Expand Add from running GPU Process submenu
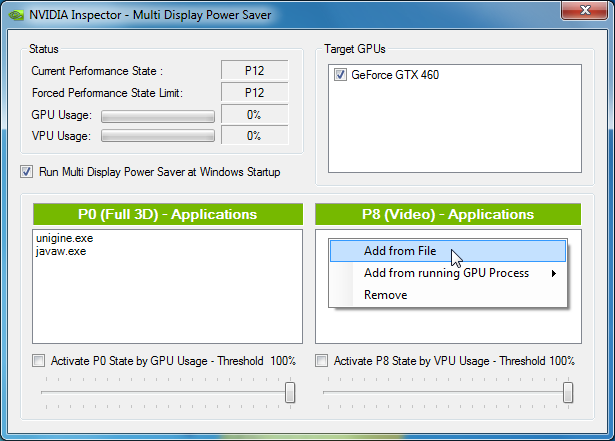The width and height of the screenshot is (615, 441). tap(446, 273)
